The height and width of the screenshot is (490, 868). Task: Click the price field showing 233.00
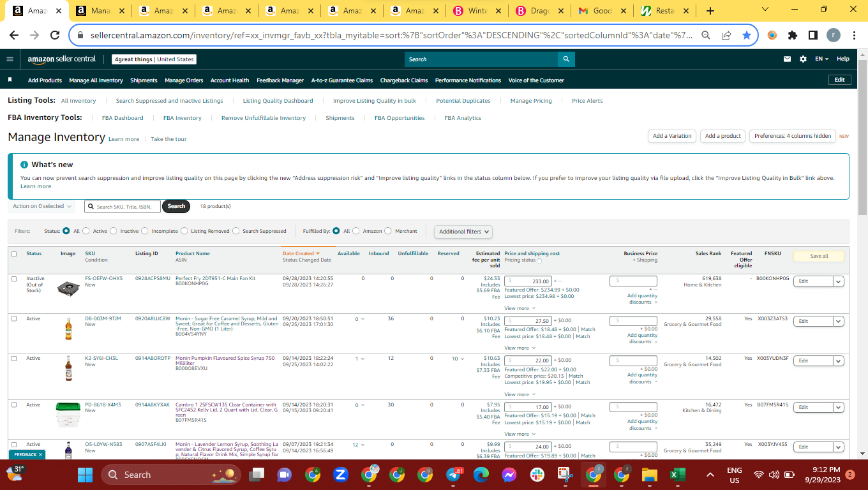click(x=528, y=281)
